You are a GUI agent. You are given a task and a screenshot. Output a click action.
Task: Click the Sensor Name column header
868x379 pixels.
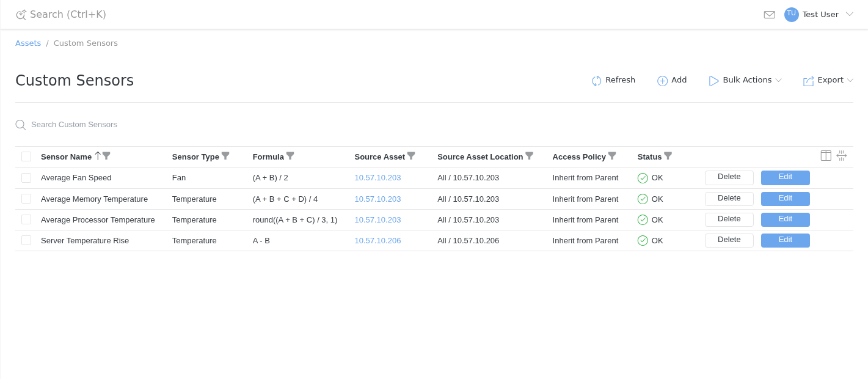(66, 157)
